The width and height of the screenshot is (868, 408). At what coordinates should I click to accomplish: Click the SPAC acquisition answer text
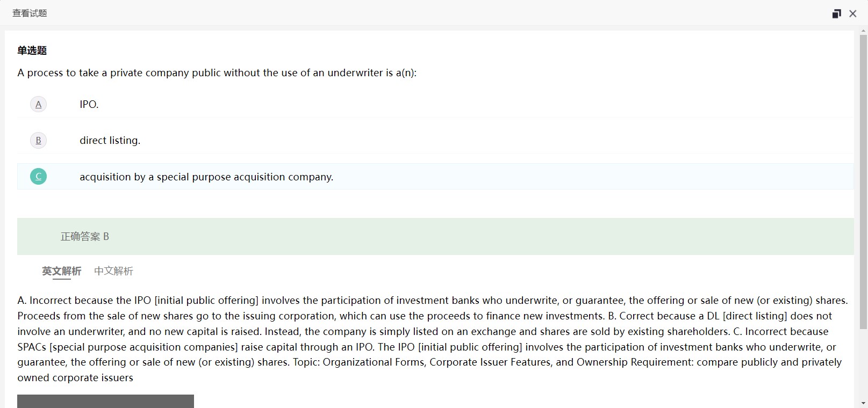(x=206, y=177)
